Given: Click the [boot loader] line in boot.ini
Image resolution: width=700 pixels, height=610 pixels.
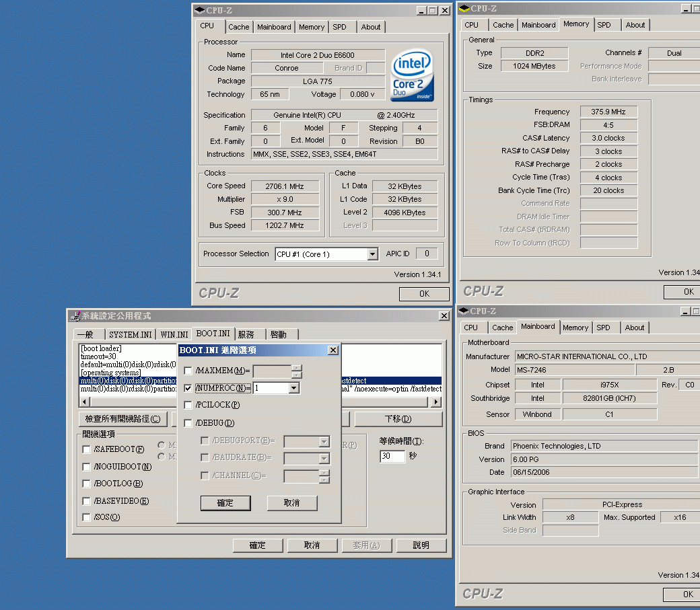Looking at the screenshot, I should click(x=101, y=348).
